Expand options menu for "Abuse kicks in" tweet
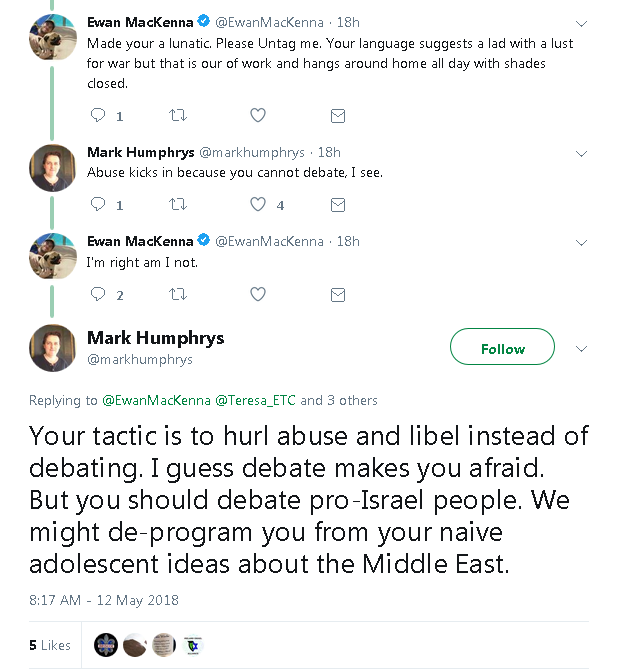The image size is (618, 671). [582, 153]
